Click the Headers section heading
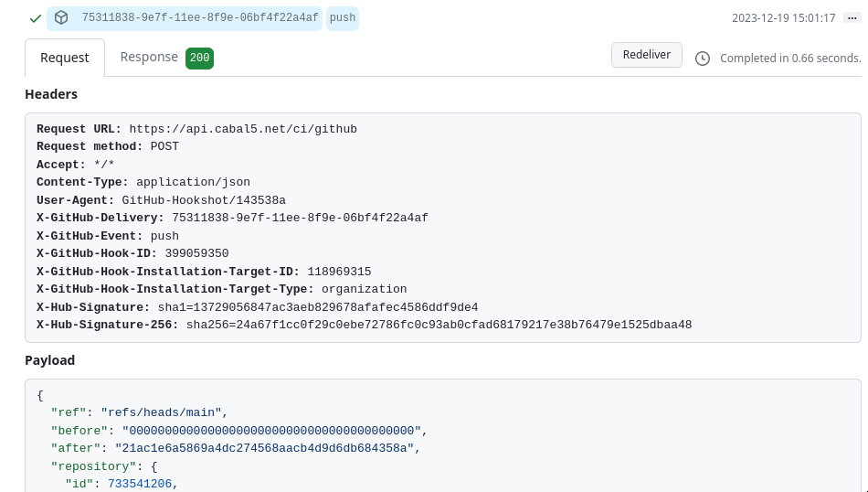 coord(51,94)
